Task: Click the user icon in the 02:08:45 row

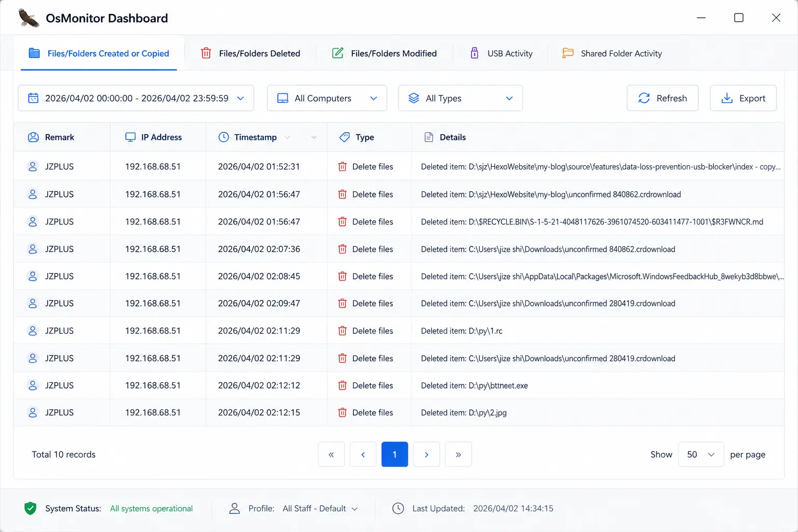Action: pos(33,276)
